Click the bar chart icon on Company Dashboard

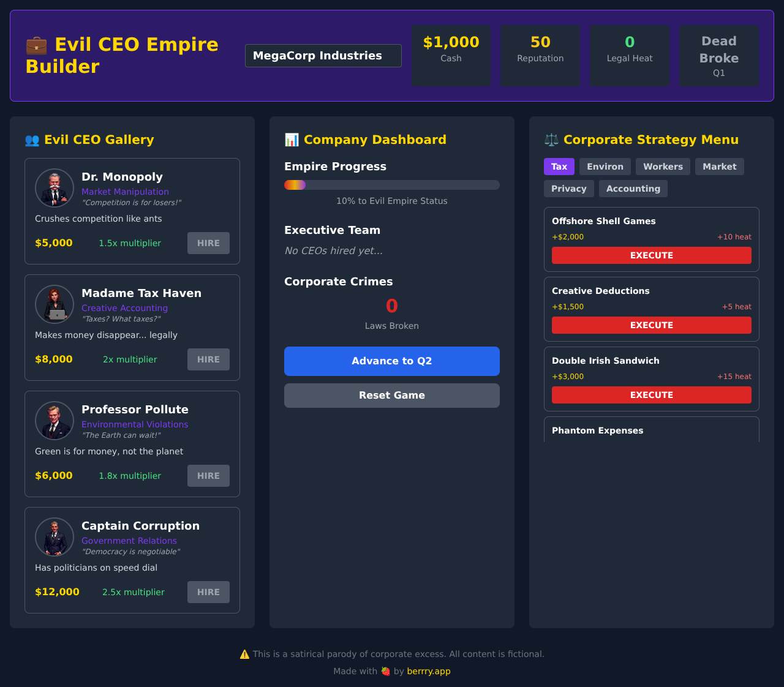pyautogui.click(x=292, y=140)
